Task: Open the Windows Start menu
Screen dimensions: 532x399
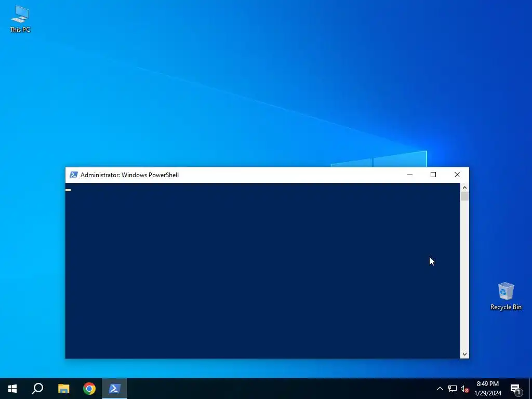Action: pos(12,389)
